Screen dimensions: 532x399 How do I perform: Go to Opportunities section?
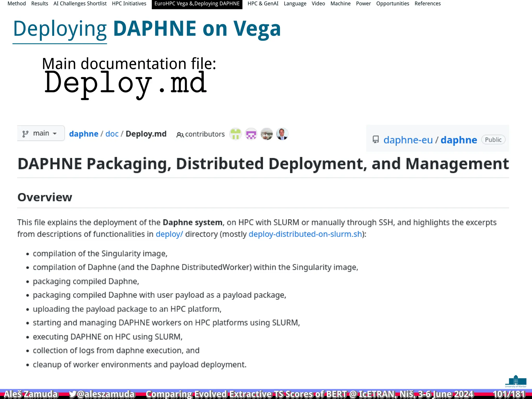point(393,4)
